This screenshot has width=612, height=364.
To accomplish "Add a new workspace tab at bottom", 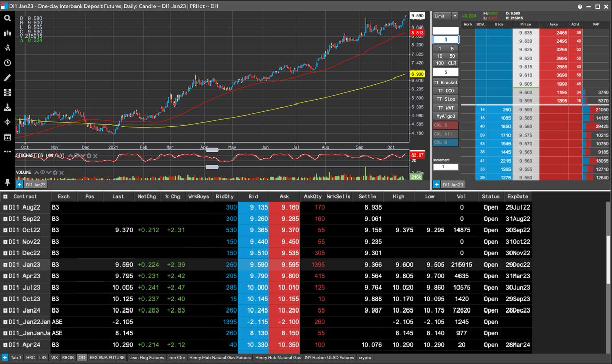I will 5,358.
